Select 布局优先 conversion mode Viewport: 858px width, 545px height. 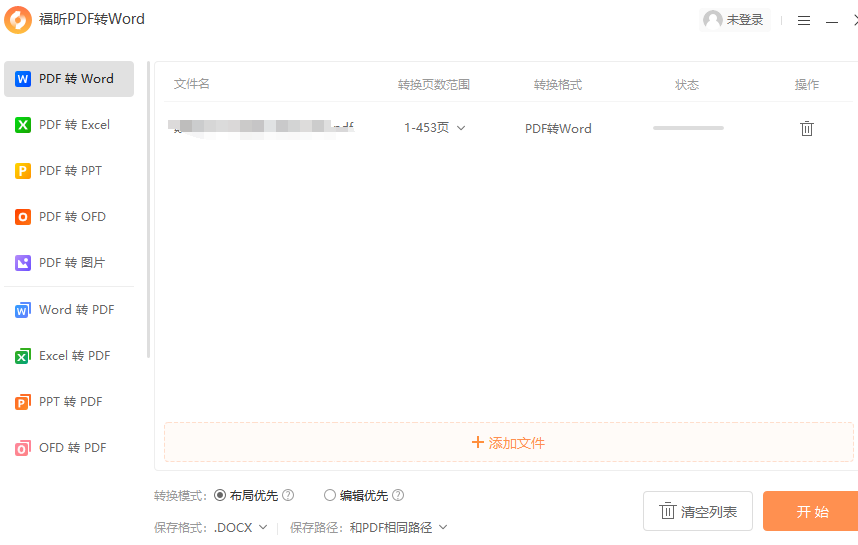pyautogui.click(x=221, y=495)
